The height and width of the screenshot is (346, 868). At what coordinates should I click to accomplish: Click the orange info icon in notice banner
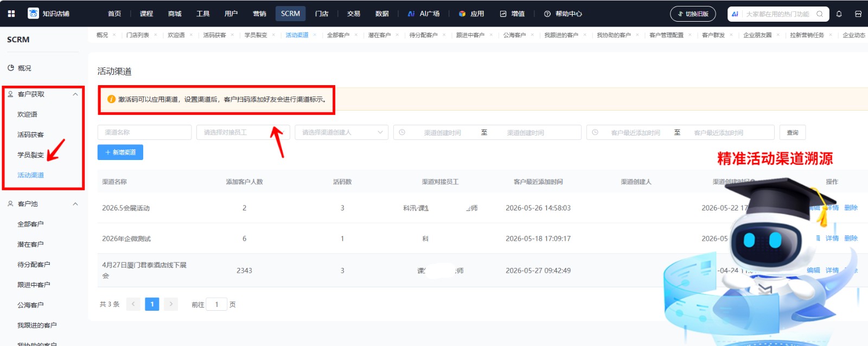(x=111, y=99)
